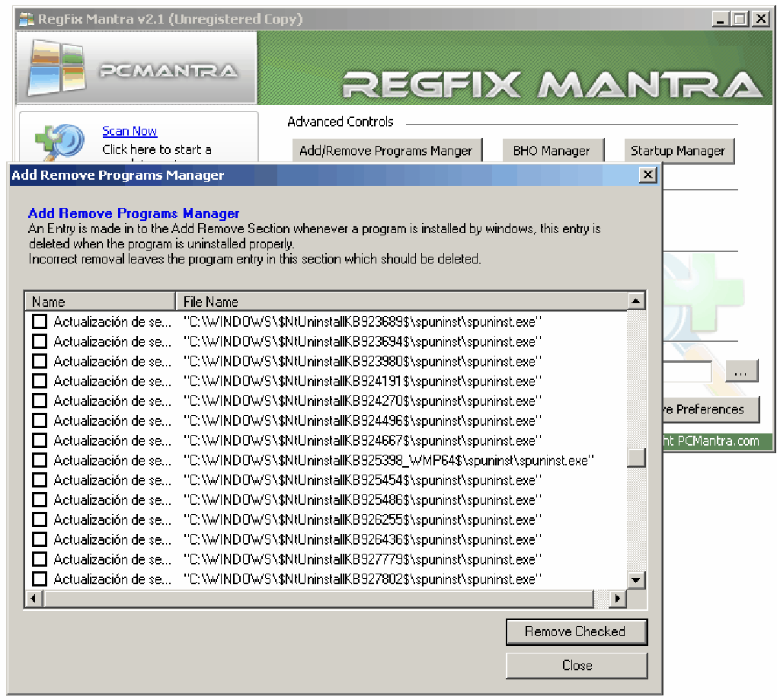Image resolution: width=777 pixels, height=700 pixels.
Task: Check the KB927802 entry checkbox
Action: [x=39, y=578]
